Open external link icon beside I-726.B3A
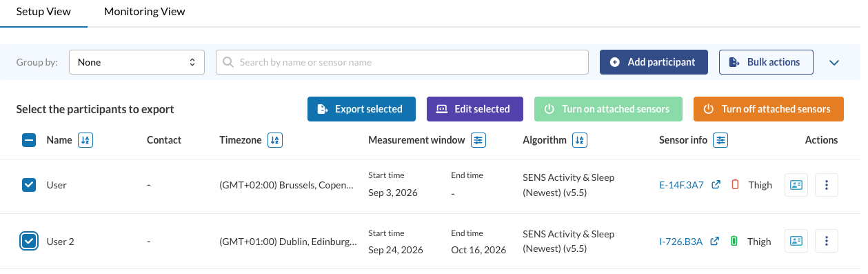The width and height of the screenshot is (868, 274). pos(715,242)
